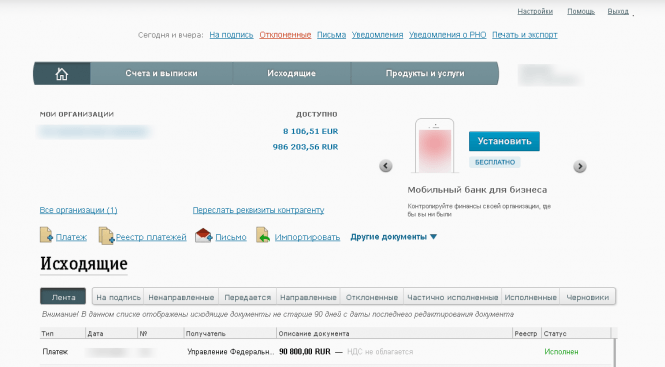
Task: Click the Реестр платежей stacked documents icon
Action: click(106, 235)
